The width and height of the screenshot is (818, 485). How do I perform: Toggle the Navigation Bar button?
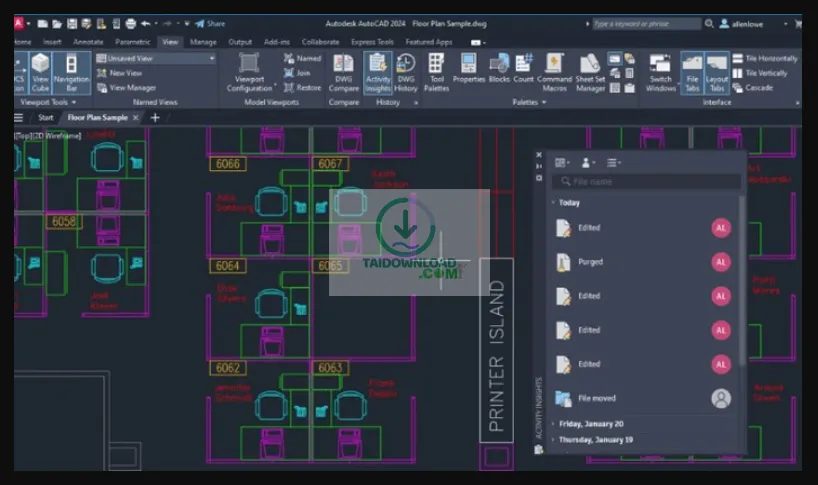(71, 72)
